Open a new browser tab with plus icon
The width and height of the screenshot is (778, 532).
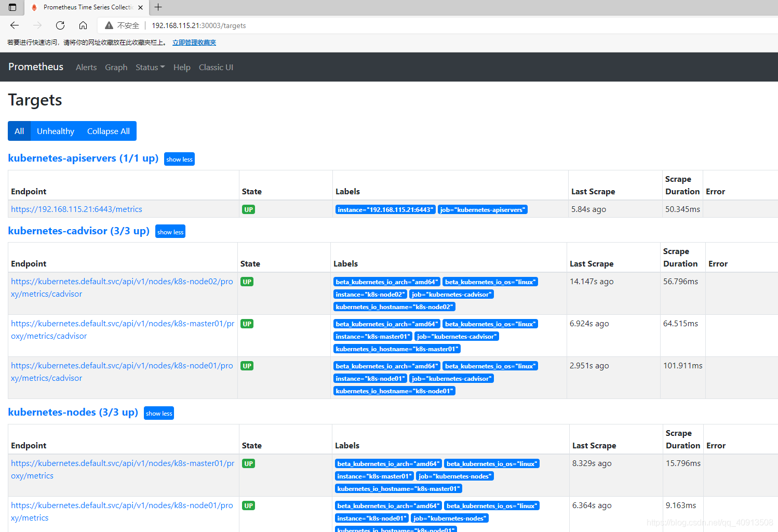tap(158, 7)
